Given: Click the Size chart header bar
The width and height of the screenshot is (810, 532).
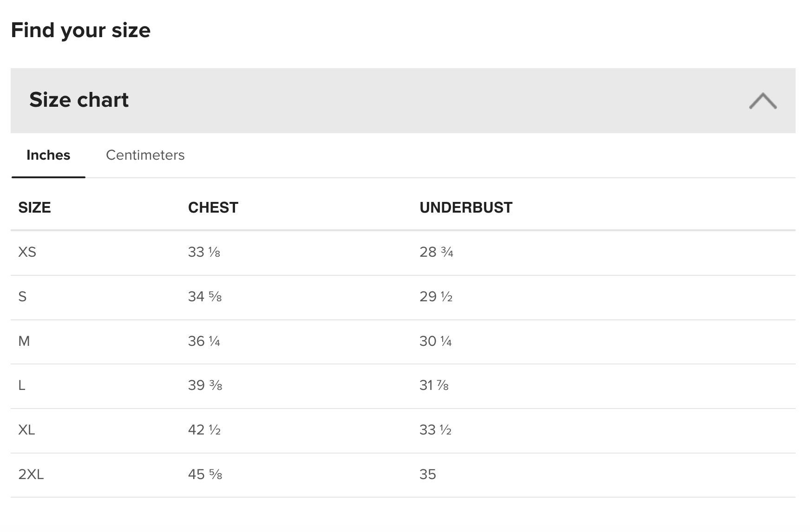Looking at the screenshot, I should (x=403, y=101).
